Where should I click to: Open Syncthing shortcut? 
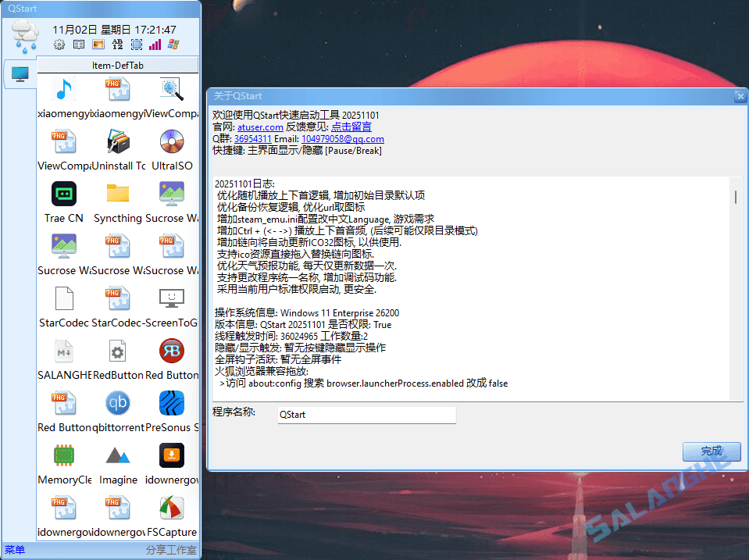(x=117, y=194)
